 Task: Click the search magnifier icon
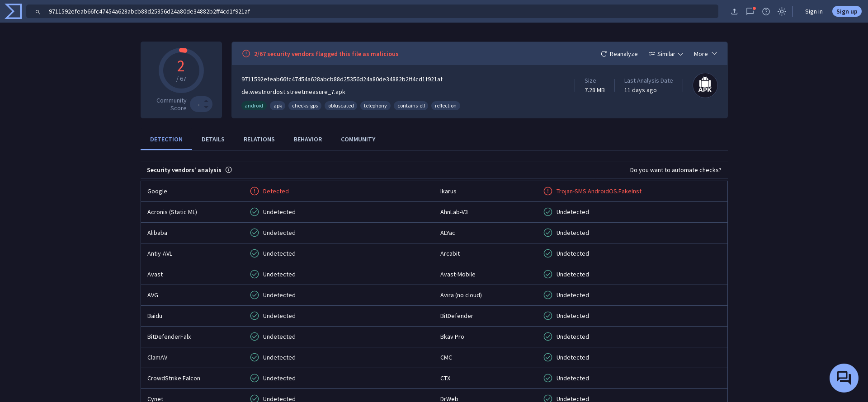[38, 12]
